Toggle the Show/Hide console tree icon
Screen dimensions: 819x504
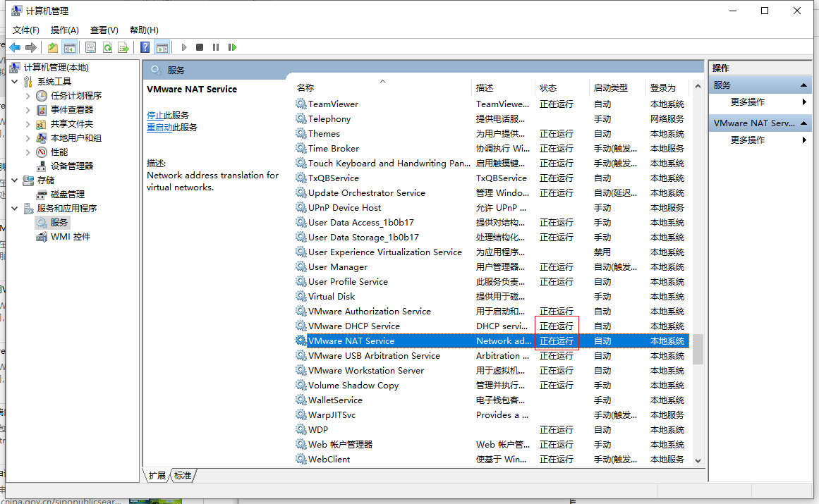[69, 47]
